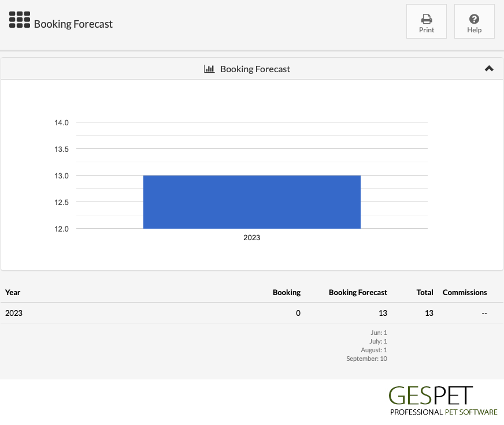Click the Print button label
The height and width of the screenshot is (425, 504).
tap(427, 30)
